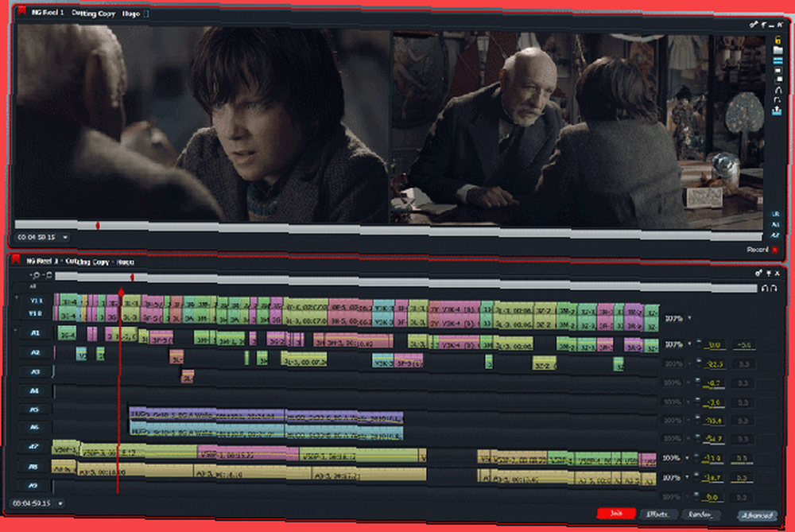Open the folder icon in viewer sidebar

778,50
